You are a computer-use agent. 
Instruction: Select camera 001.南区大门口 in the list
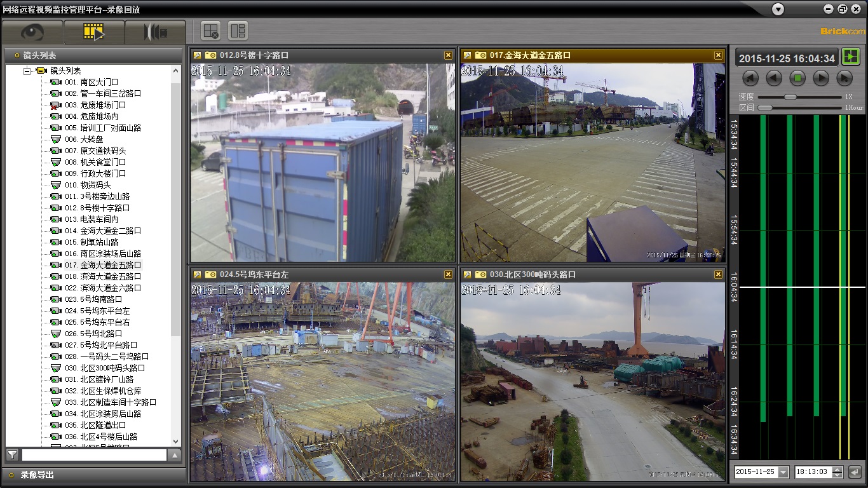pyautogui.click(x=92, y=82)
